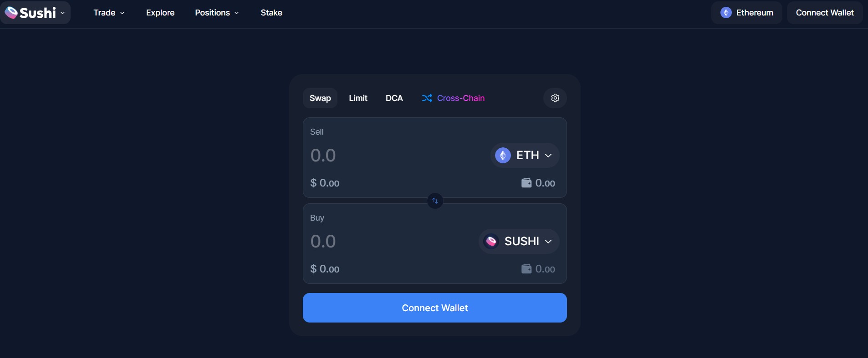Click the Buy wallet balance icon
The image size is (868, 358).
pyautogui.click(x=526, y=269)
